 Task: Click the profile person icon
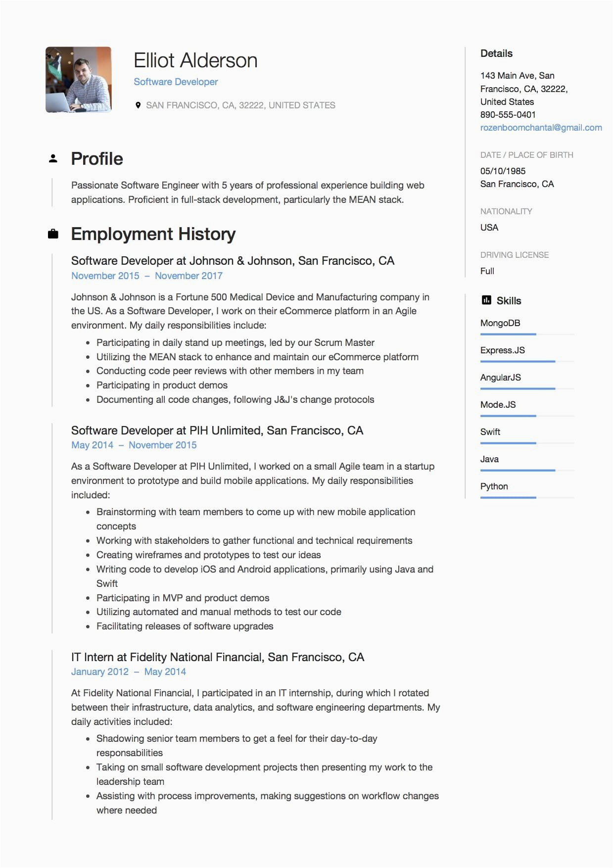tap(53, 159)
